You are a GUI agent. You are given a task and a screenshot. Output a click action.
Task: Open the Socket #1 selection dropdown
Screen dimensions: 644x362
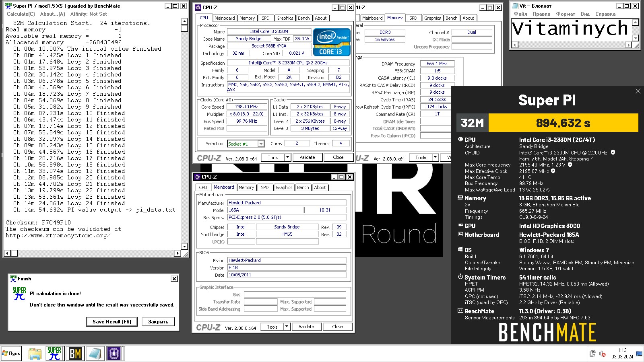click(261, 144)
